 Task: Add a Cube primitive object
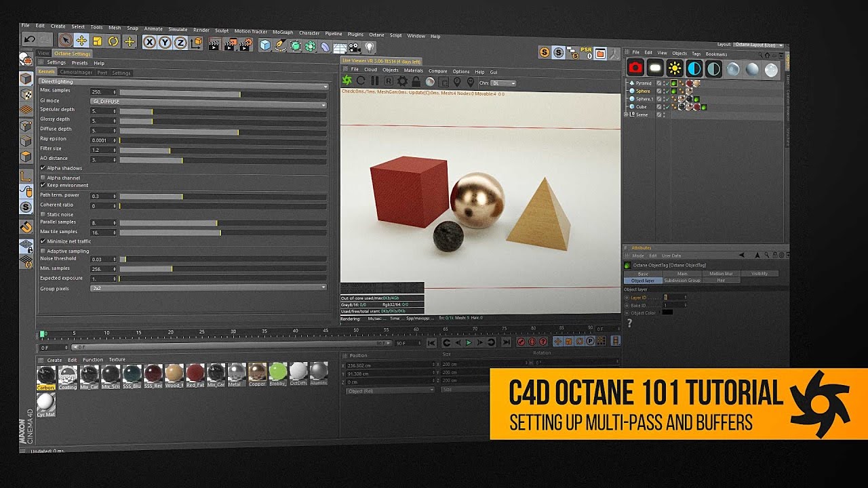[264, 45]
